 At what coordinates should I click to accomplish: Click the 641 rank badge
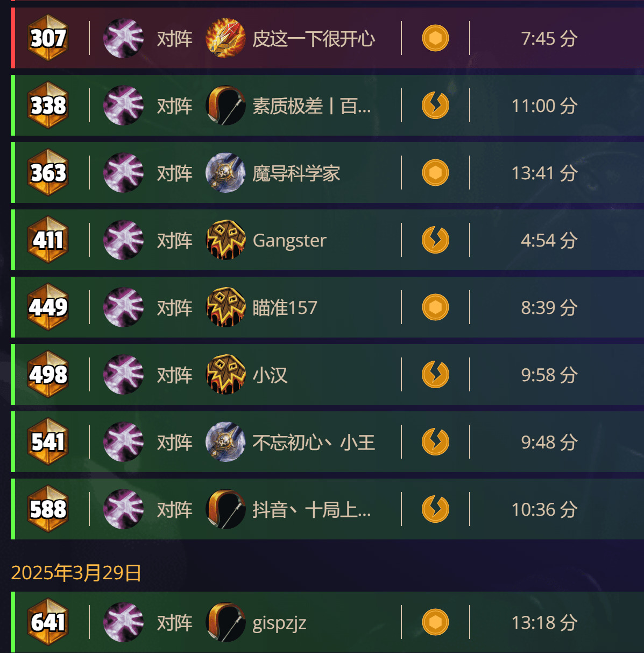point(48,622)
